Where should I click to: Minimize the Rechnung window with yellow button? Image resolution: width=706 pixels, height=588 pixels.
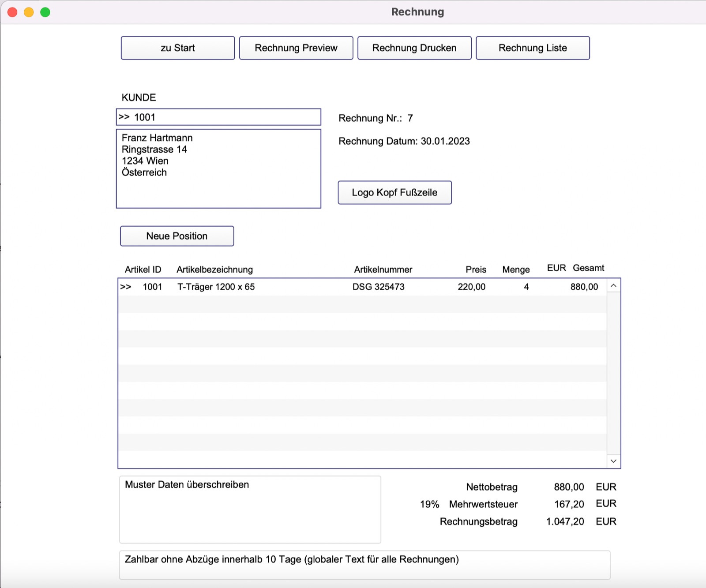click(29, 12)
